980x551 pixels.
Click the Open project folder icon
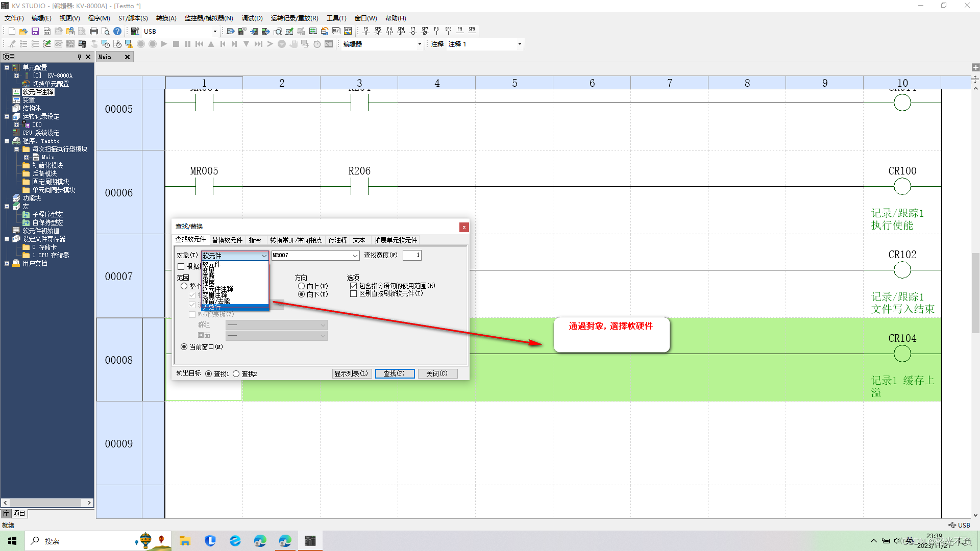pos(23,31)
